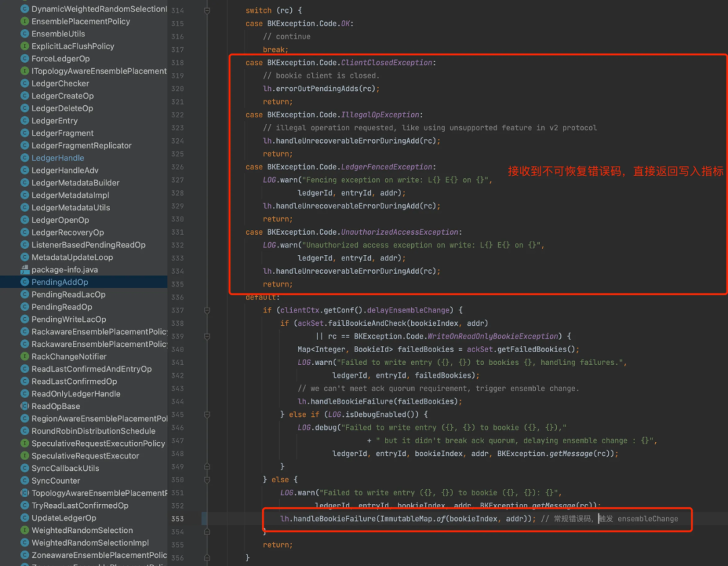Select ForceLedgerOp in file list
Screen dimensions: 728x566
pos(61,59)
